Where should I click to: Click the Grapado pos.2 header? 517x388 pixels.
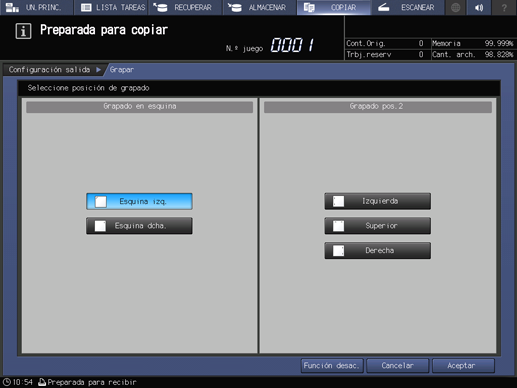[x=378, y=106]
